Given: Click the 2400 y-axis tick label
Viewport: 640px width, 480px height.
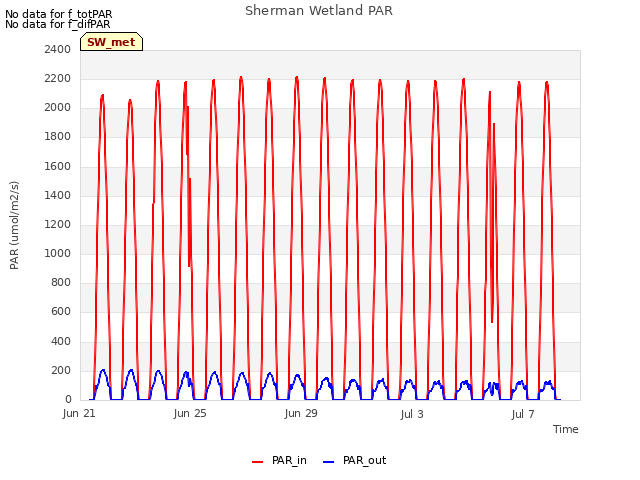Looking at the screenshot, I should [58, 49].
